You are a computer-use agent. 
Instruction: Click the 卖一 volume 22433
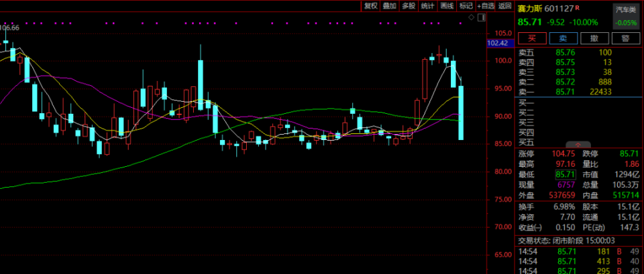click(x=601, y=92)
